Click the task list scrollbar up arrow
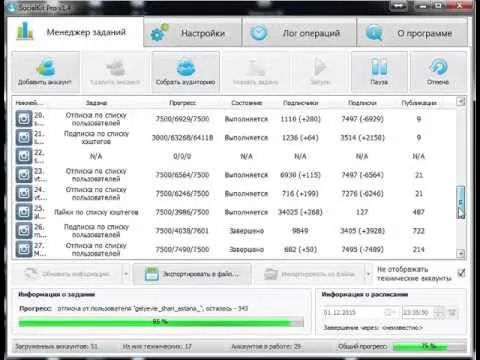This screenshot has width=480, height=360. coord(461,101)
